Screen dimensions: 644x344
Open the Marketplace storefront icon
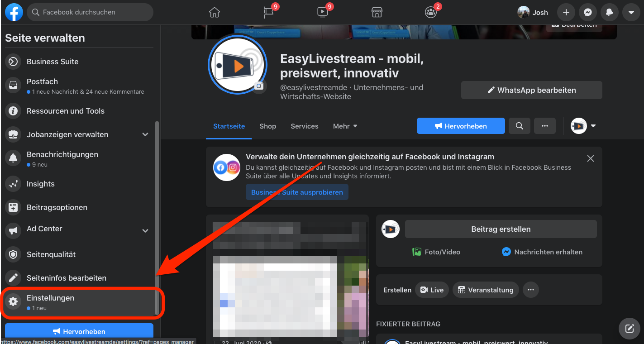tap(377, 13)
